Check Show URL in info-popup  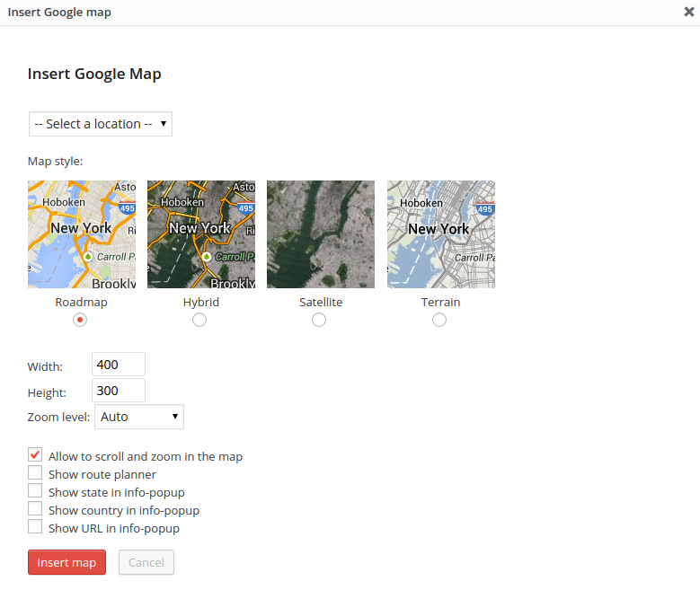[x=35, y=527]
